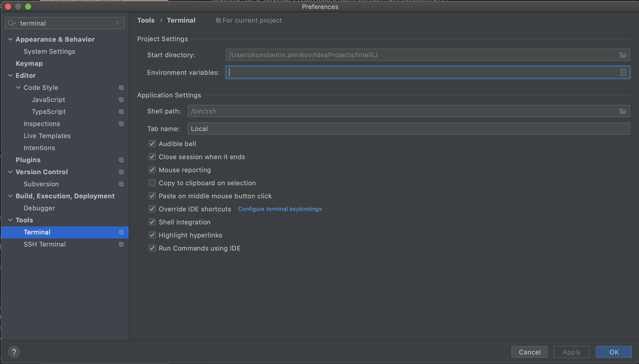Browse for Start directory using folder icon
The height and width of the screenshot is (364, 639).
[x=623, y=55]
